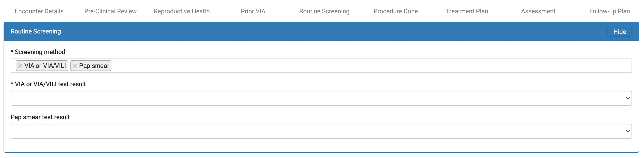The width and height of the screenshot is (644, 158).
Task: Click the Pap smear tag label
Action: tap(94, 66)
